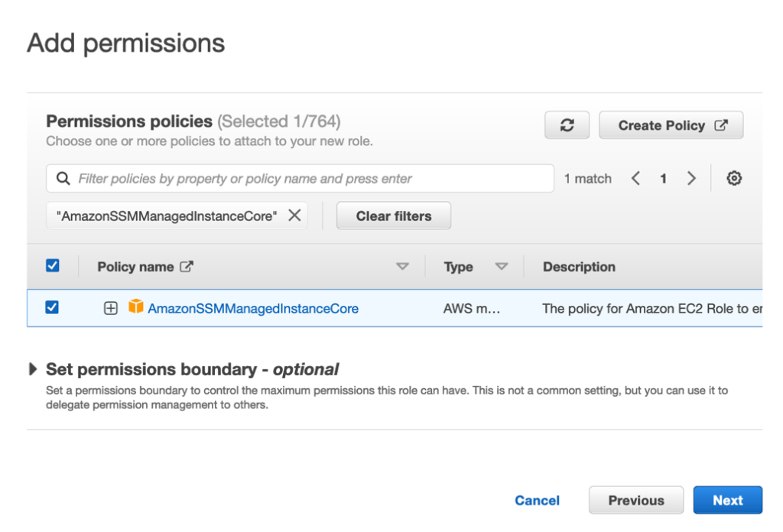Image resolution: width=783 pixels, height=532 pixels.
Task: Expand the Set permissions boundary section
Action: [33, 368]
